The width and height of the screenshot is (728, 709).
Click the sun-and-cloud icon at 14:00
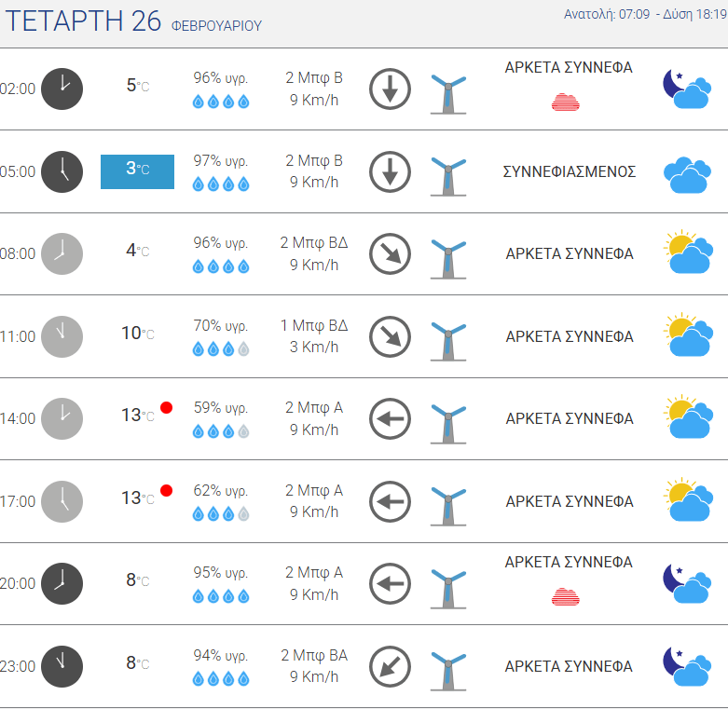coord(688,417)
